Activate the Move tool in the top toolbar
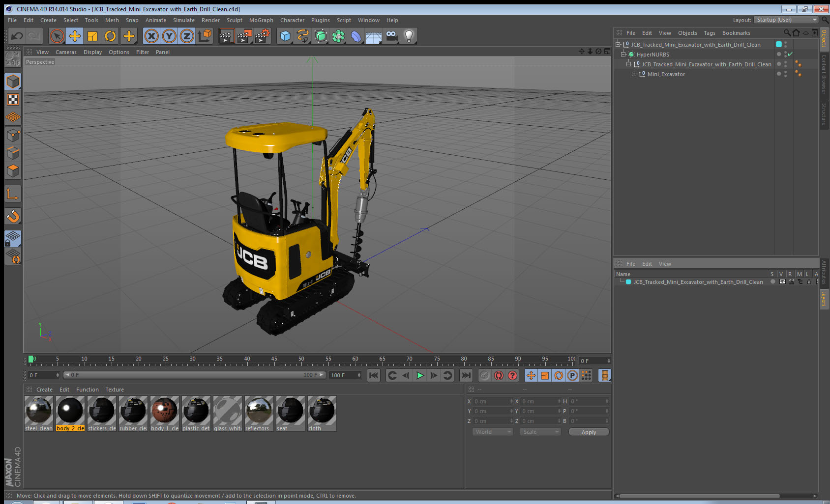 (x=75, y=36)
